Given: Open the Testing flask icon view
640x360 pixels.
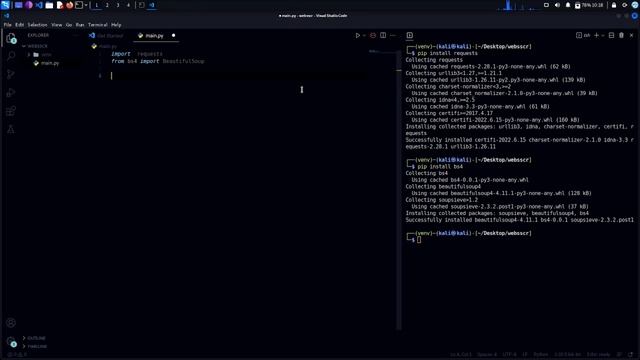Looking at the screenshot, I should (11, 129).
